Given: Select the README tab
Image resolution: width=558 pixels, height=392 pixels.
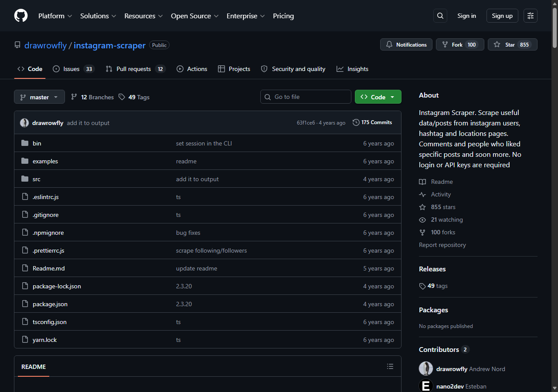Looking at the screenshot, I should [x=34, y=367].
